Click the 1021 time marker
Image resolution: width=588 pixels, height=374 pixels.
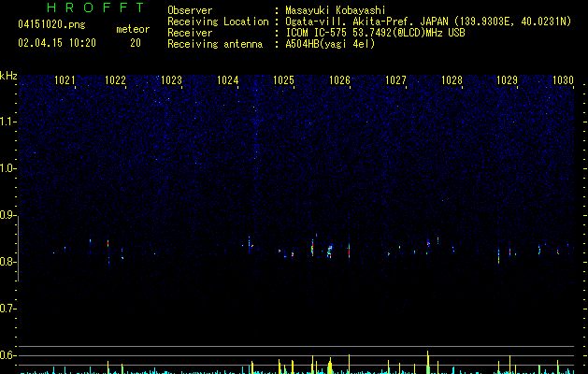tap(65, 79)
